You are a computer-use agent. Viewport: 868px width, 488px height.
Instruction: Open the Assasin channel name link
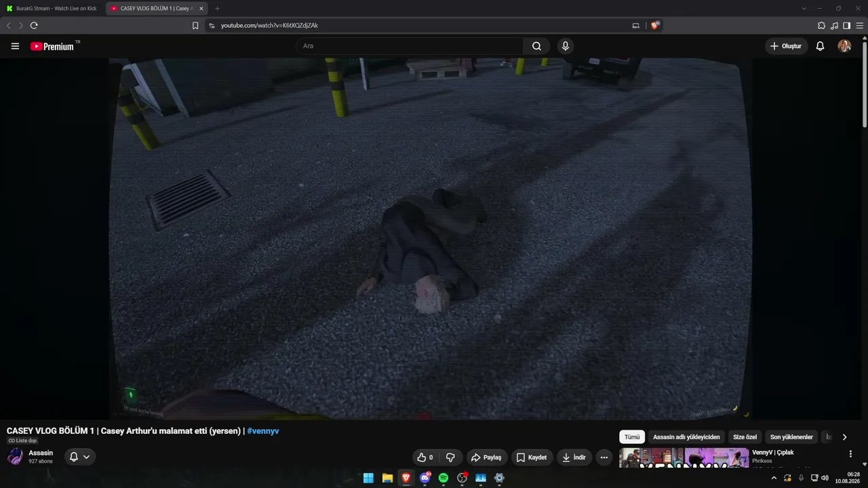click(41, 453)
